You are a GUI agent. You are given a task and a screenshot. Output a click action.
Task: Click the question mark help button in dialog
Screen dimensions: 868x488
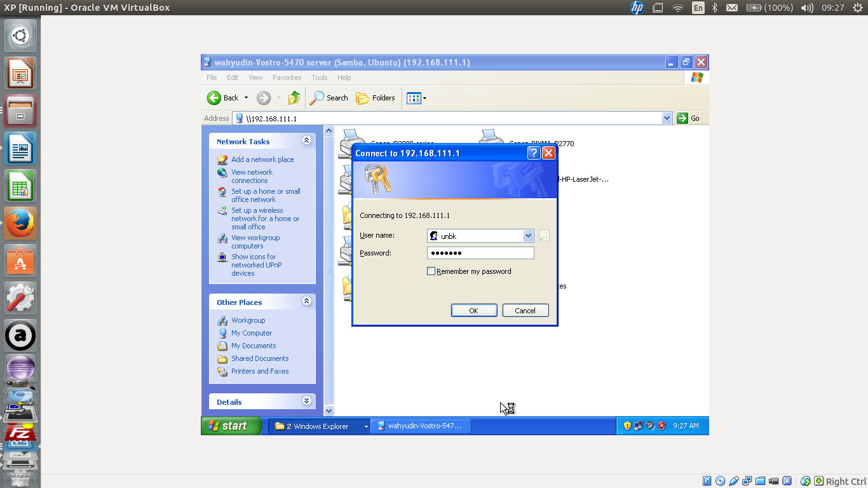(534, 152)
